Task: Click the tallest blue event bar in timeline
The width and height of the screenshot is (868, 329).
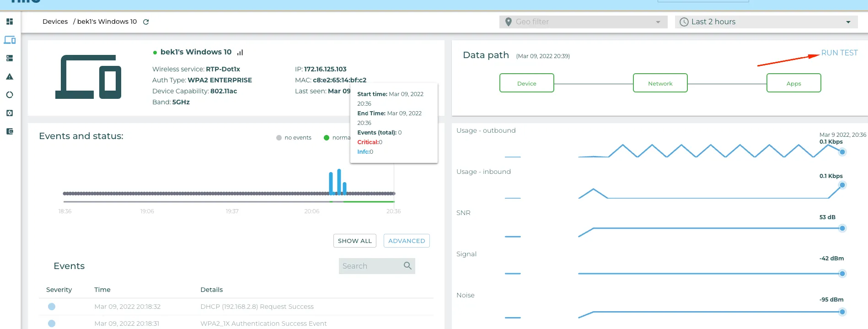Action: (x=339, y=181)
